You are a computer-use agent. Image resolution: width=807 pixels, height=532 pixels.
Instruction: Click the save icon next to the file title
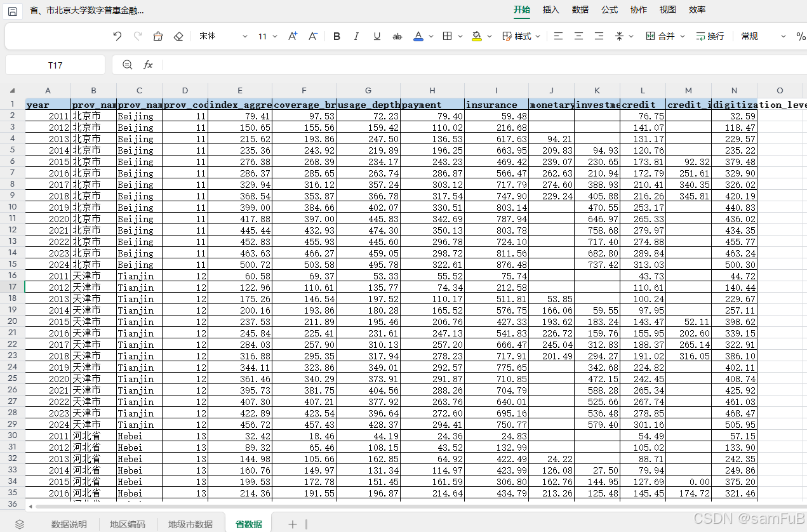(x=13, y=11)
